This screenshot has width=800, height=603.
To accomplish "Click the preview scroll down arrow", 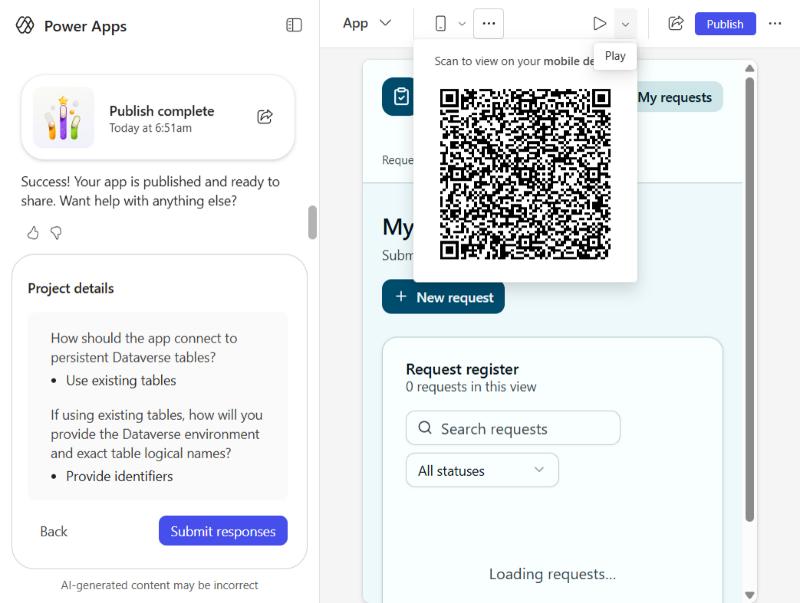I will point(749,595).
